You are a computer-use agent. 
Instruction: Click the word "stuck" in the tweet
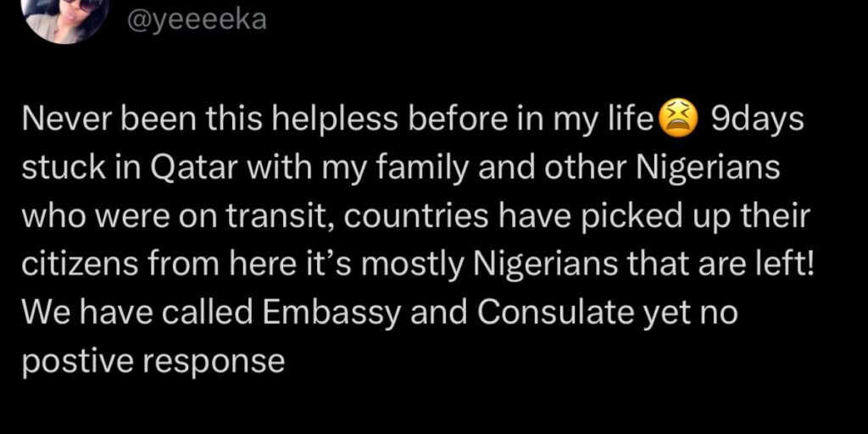pos(56,170)
